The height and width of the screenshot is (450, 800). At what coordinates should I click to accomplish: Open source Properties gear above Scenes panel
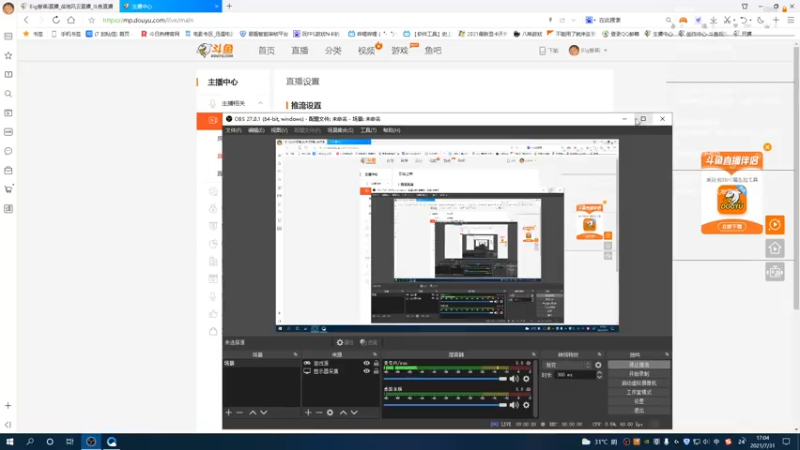pyautogui.click(x=344, y=342)
